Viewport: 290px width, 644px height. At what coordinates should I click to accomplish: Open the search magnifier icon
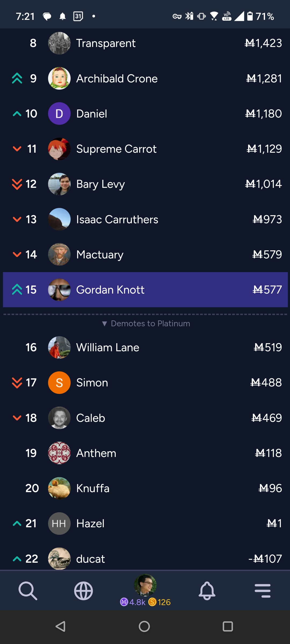[28, 591]
